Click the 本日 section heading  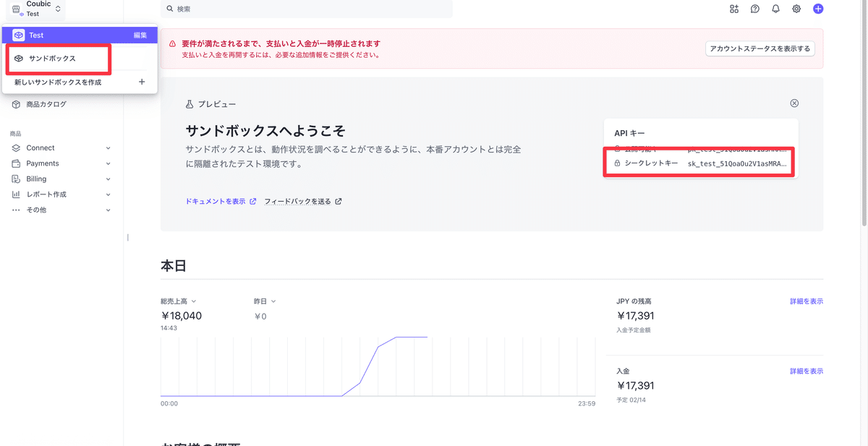click(174, 266)
